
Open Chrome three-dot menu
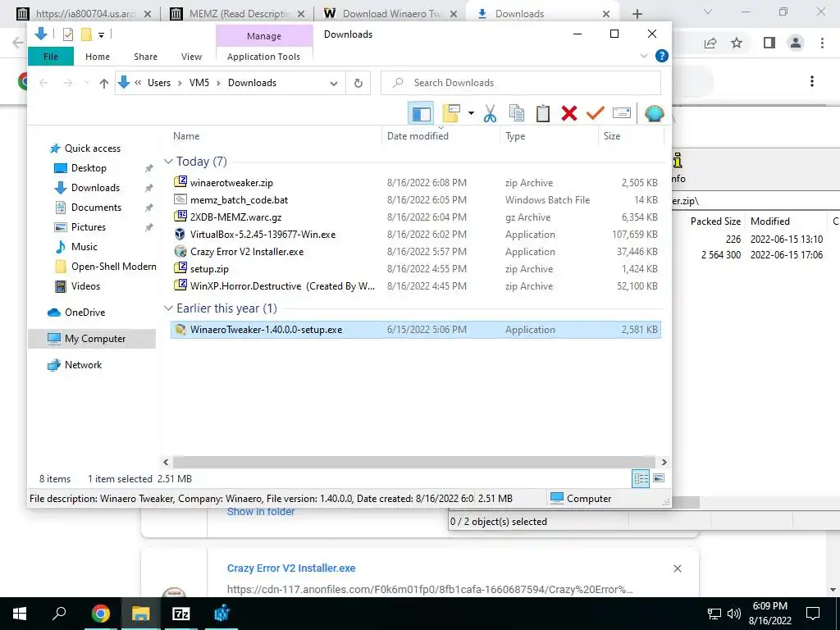pos(822,43)
